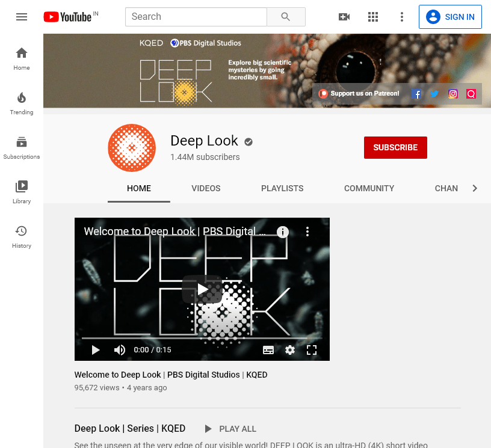Switch to the VIDEOS tab
This screenshot has height=448, width=491.
click(x=206, y=188)
